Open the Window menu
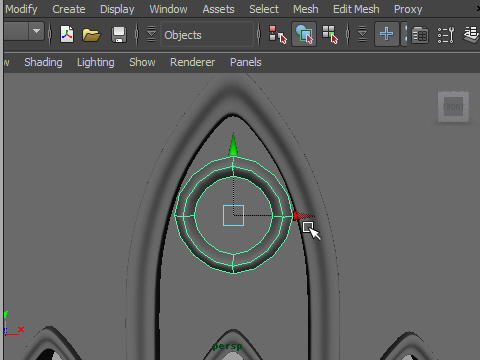This screenshot has width=480, height=360. coord(168,9)
